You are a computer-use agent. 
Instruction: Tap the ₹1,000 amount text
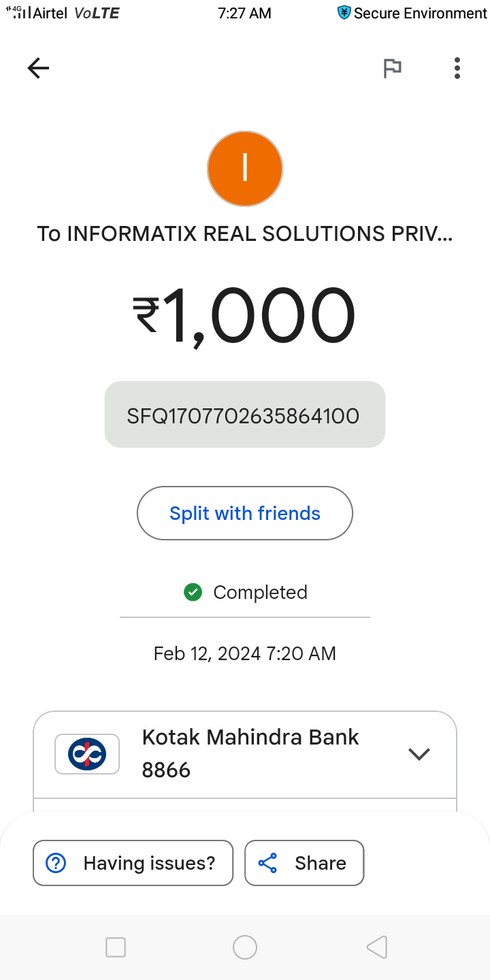click(244, 316)
